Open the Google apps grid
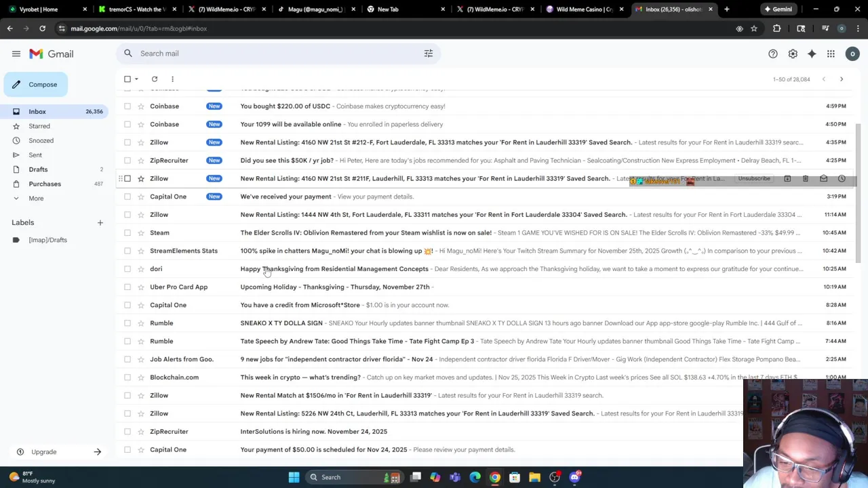868x488 pixels. (831, 54)
